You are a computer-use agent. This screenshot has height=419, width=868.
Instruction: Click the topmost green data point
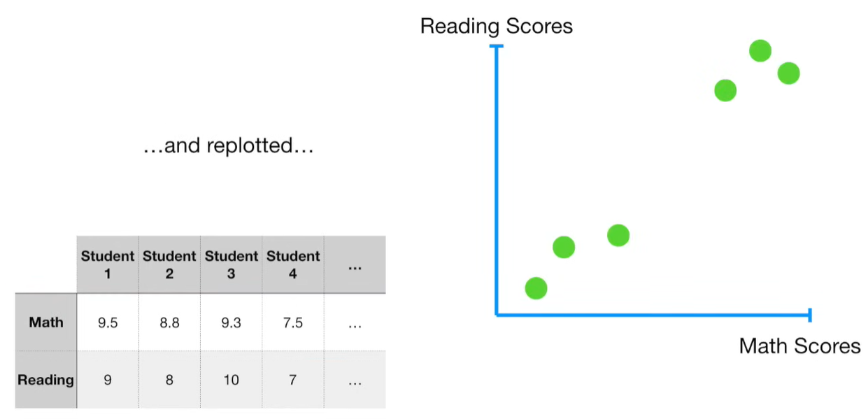(760, 51)
